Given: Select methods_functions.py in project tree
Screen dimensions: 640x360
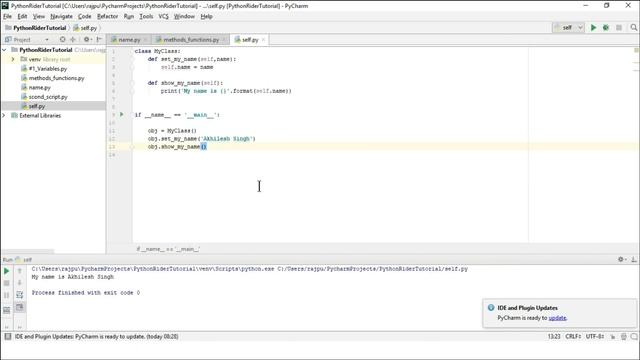Looking at the screenshot, I should [56, 78].
